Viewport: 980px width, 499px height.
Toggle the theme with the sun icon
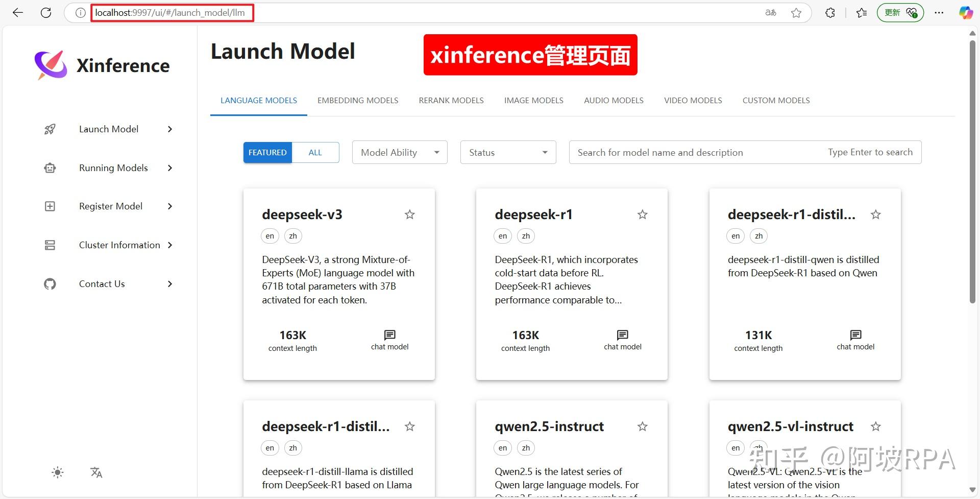(58, 472)
